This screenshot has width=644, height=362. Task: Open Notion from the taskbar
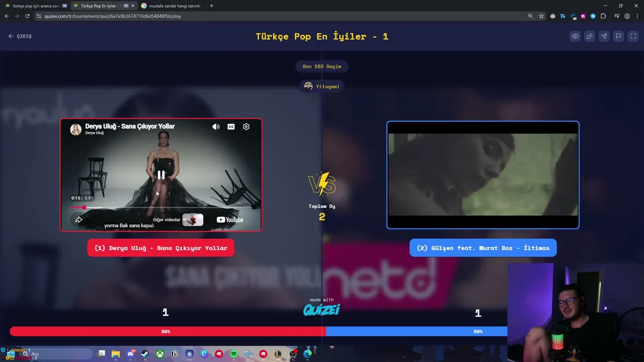(x=175, y=354)
